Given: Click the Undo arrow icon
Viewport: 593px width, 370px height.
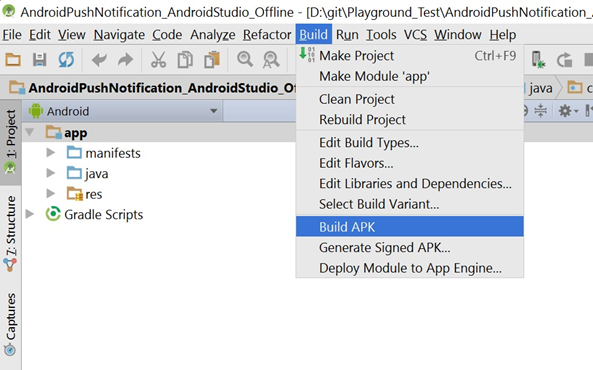Looking at the screenshot, I should coord(99,60).
